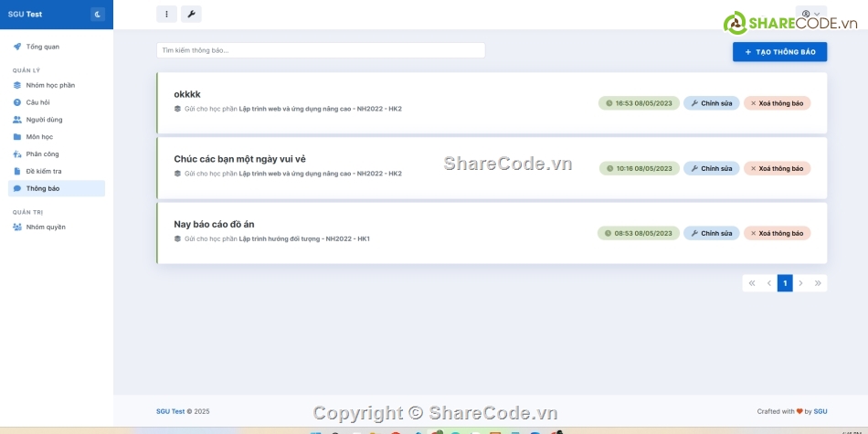Click the Nhóm quyền group icon
This screenshot has height=434, width=868.
coord(17,227)
